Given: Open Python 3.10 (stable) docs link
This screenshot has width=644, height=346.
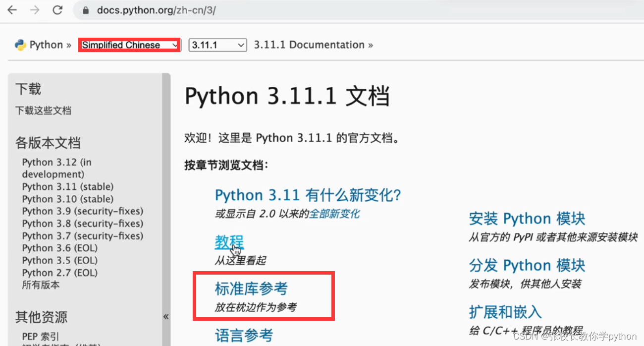Looking at the screenshot, I should (68, 199).
